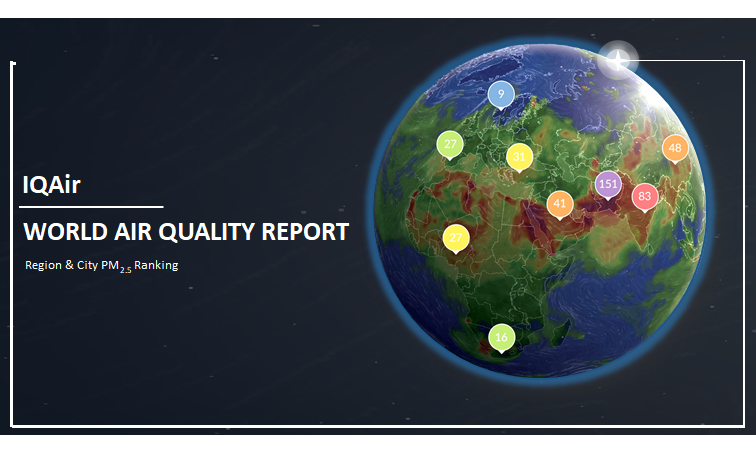Click the green marker labeled 16
756x455 pixels.
[x=501, y=337]
